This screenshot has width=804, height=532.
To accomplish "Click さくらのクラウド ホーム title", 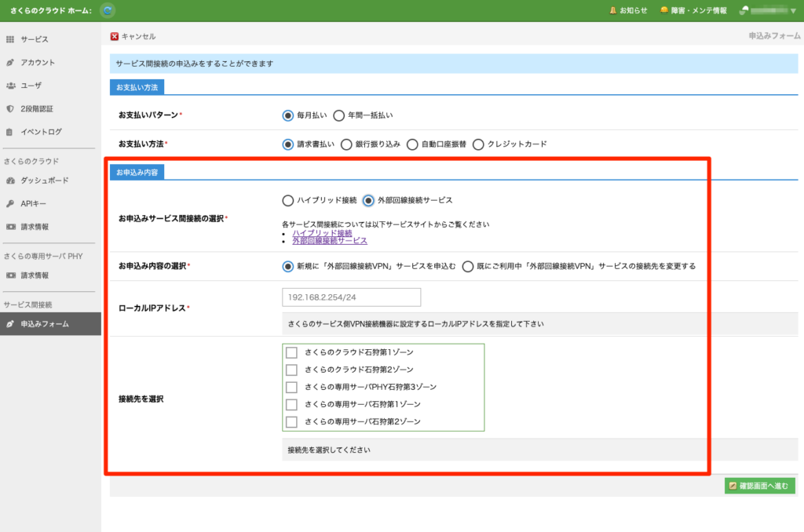I will [x=51, y=10].
